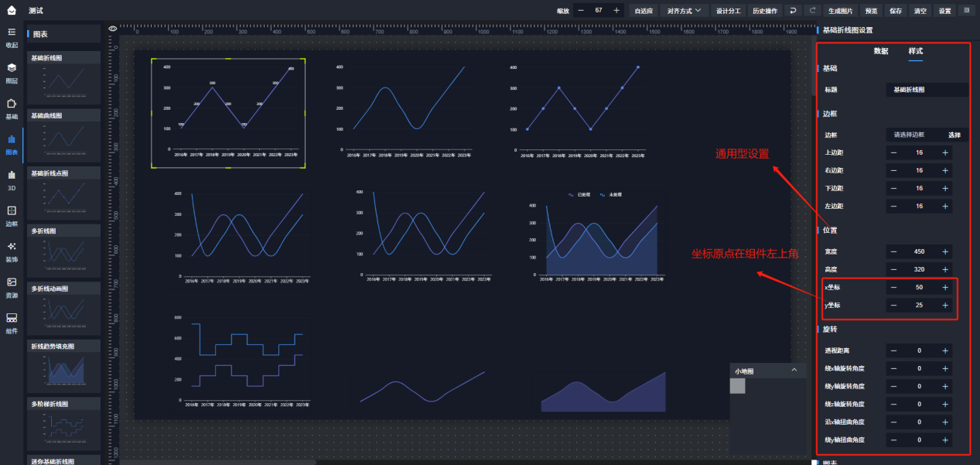The image size is (980, 465).
Task: Select 多折线图 thumbnail in chart list
Action: click(64, 251)
